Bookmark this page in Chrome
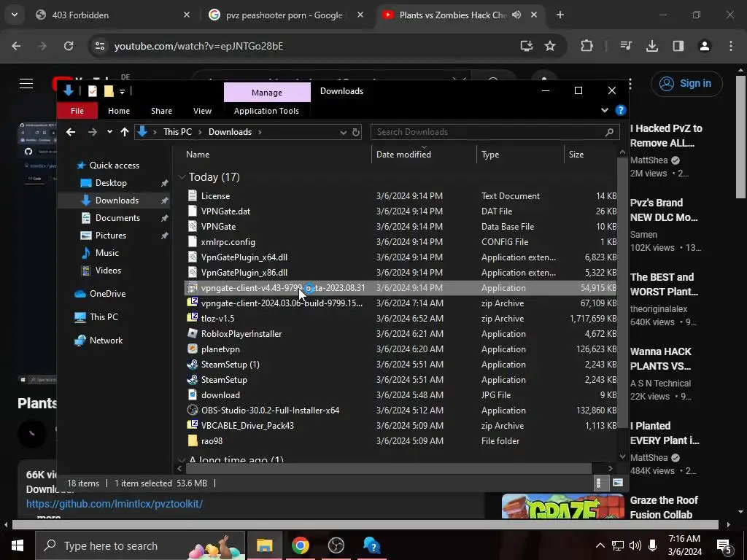 tap(550, 46)
